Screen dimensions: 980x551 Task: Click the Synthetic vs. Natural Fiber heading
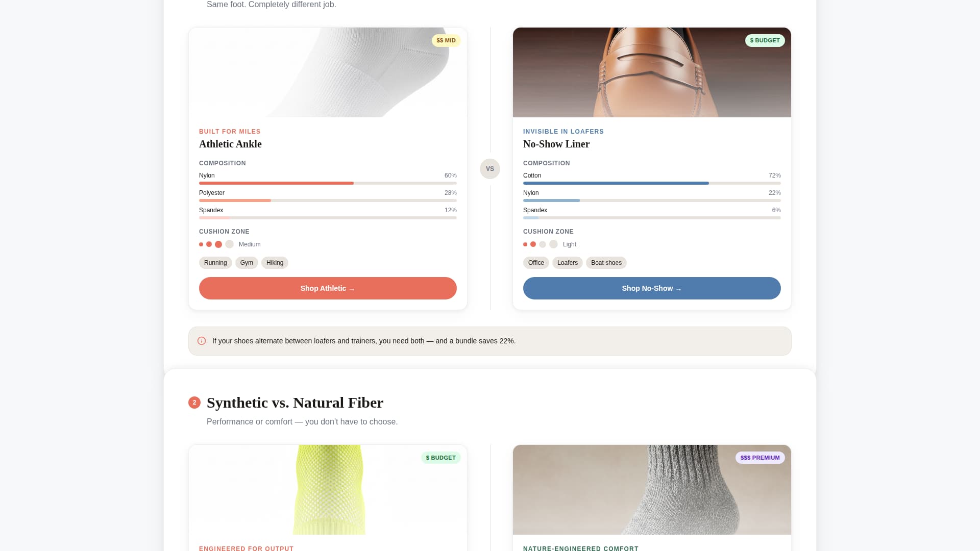coord(295,403)
